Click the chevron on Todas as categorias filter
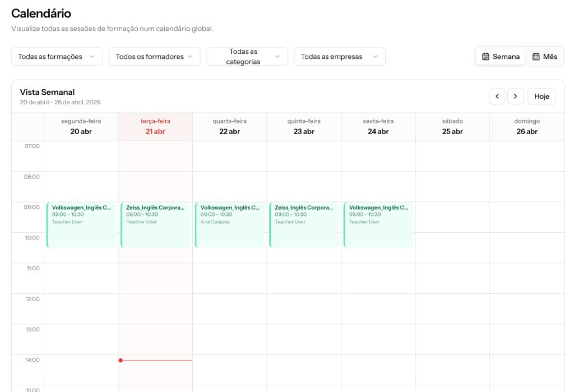This screenshot has width=574, height=392. pos(276,56)
